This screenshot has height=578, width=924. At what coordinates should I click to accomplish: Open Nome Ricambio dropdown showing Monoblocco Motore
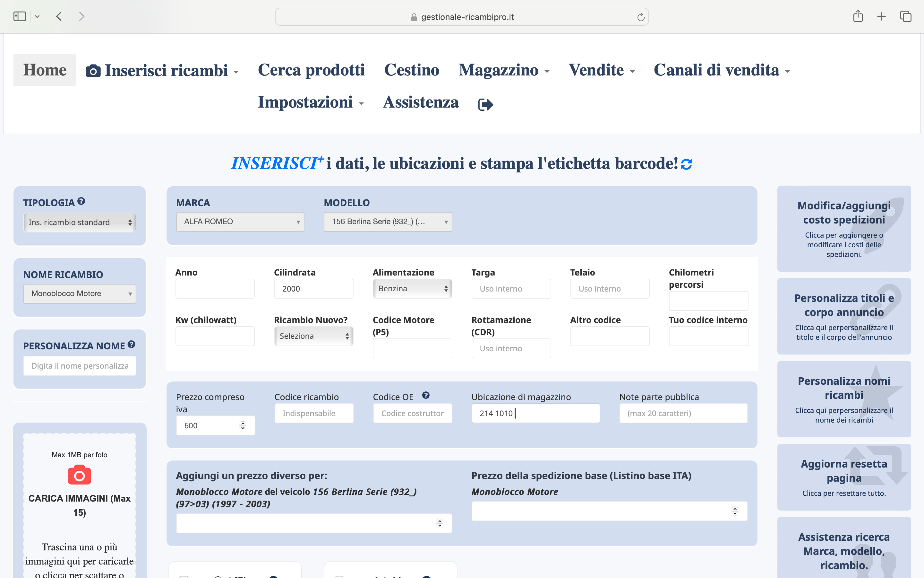[x=80, y=293]
